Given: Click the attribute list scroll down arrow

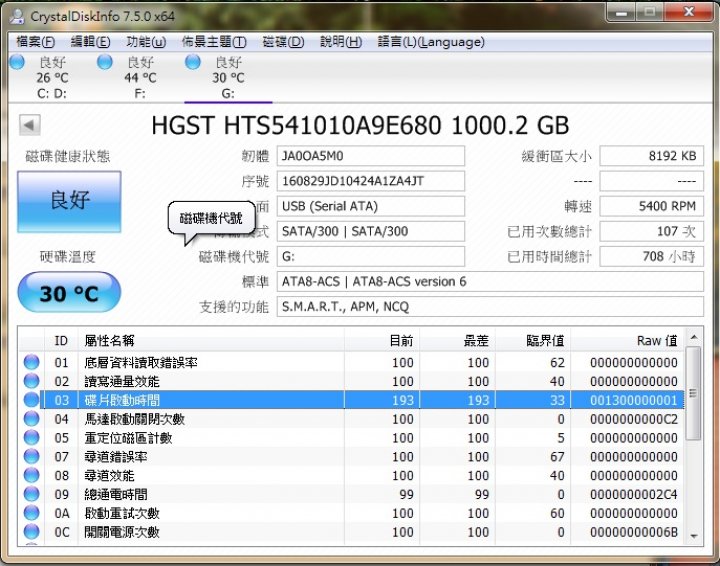Looking at the screenshot, I should tap(694, 536).
